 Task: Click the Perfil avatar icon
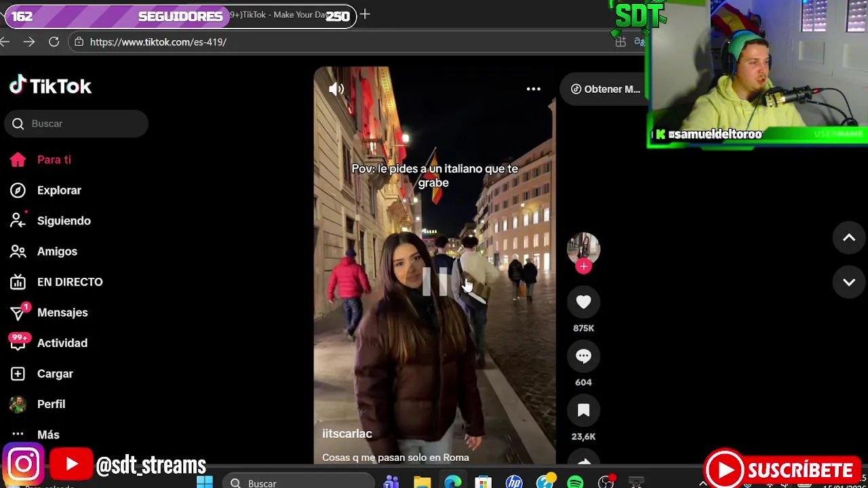(18, 404)
